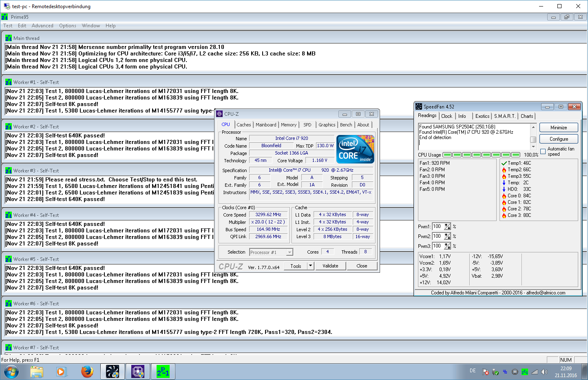
Task: Click the Minimize button in SpeedFan
Action: 559,128
